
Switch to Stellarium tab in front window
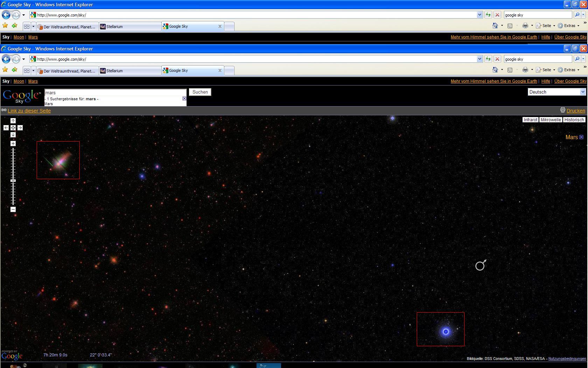pos(130,71)
